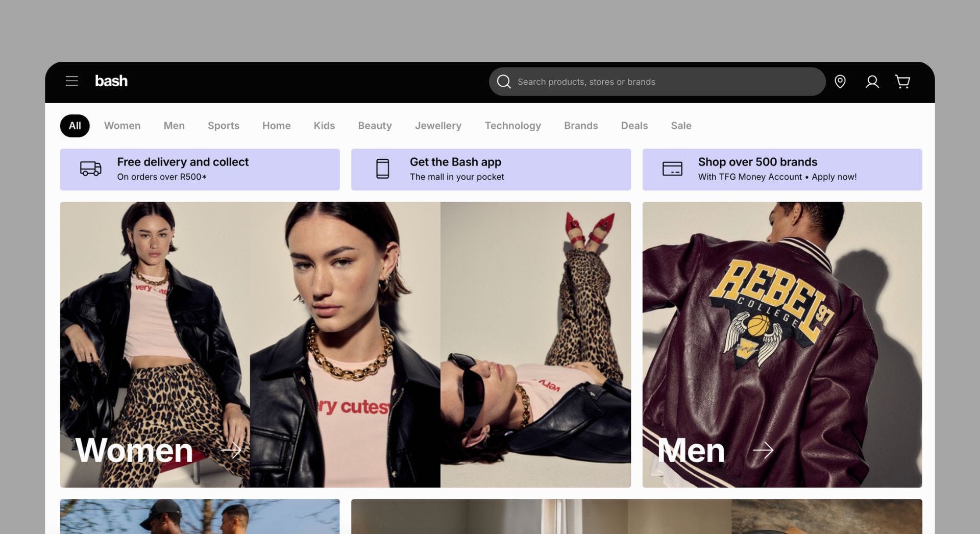The height and width of the screenshot is (534, 980).
Task: Click the account profile icon
Action: point(872,82)
